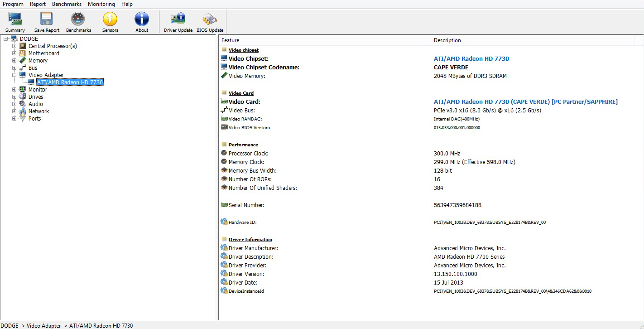Select the Number Of Unified Shaders label

(x=263, y=188)
